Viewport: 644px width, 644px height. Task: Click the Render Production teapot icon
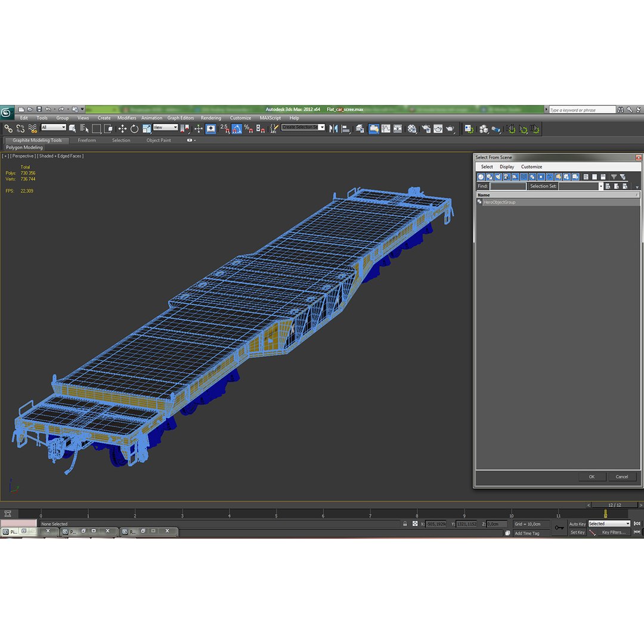[451, 129]
